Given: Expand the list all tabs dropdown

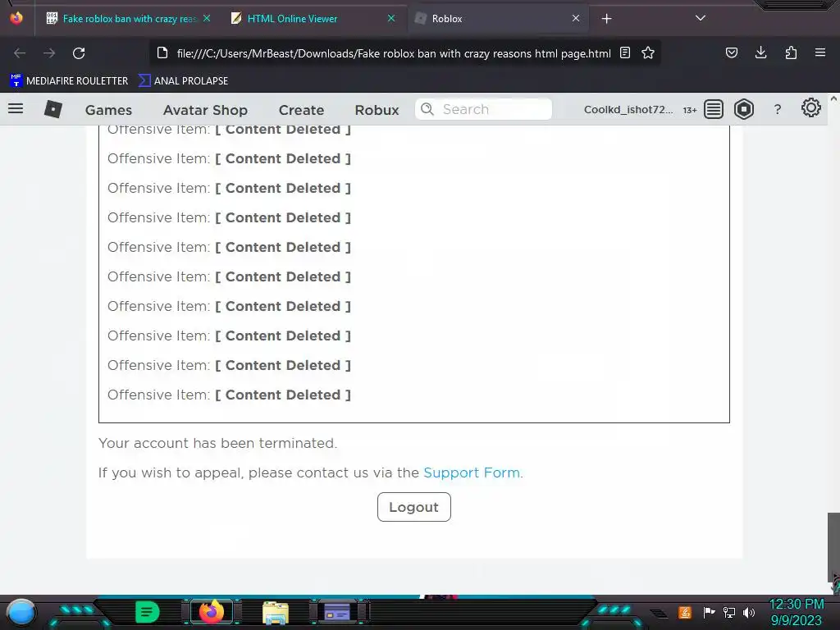Looking at the screenshot, I should [x=701, y=18].
